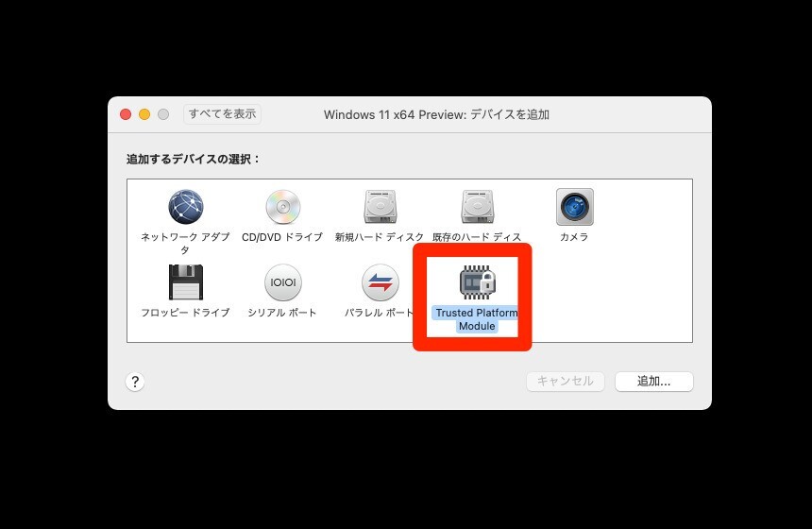Pick the parallel port arrows icon

(x=380, y=282)
